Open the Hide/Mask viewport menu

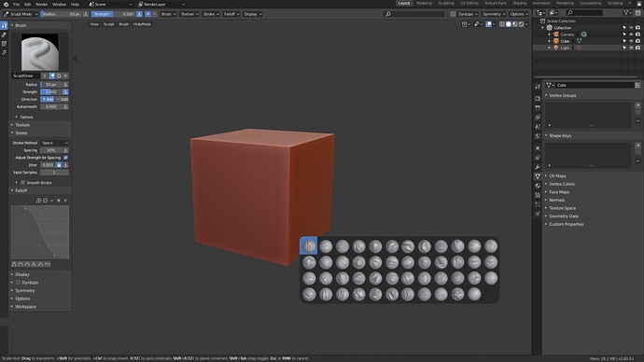point(142,24)
